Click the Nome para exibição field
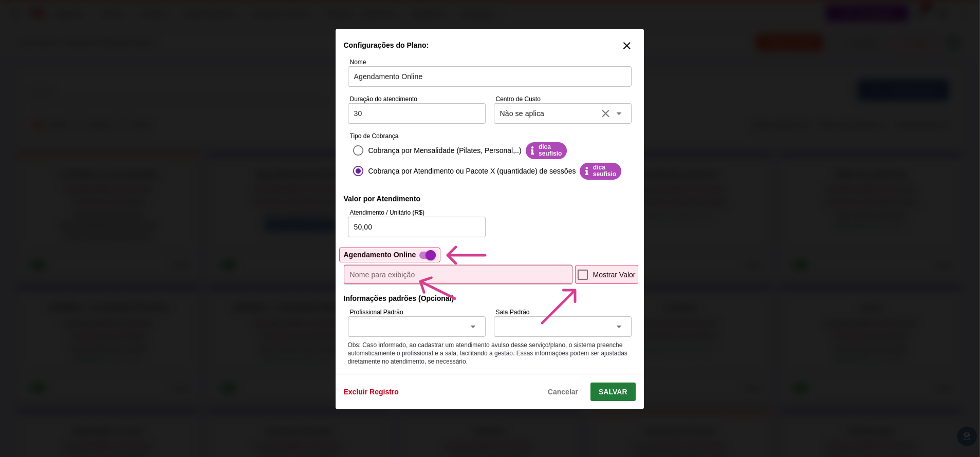Viewport: 980px width, 457px height. click(458, 275)
